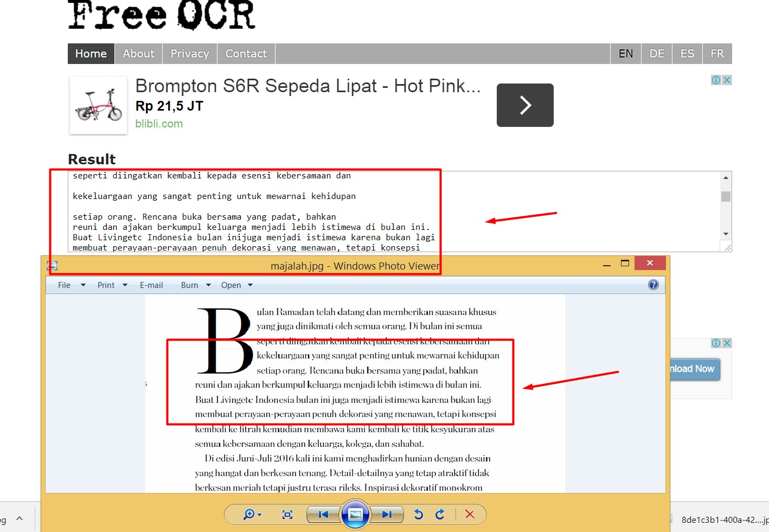Toggle the DE language option
Viewport: 769px width, 532px height.
pyautogui.click(x=656, y=53)
